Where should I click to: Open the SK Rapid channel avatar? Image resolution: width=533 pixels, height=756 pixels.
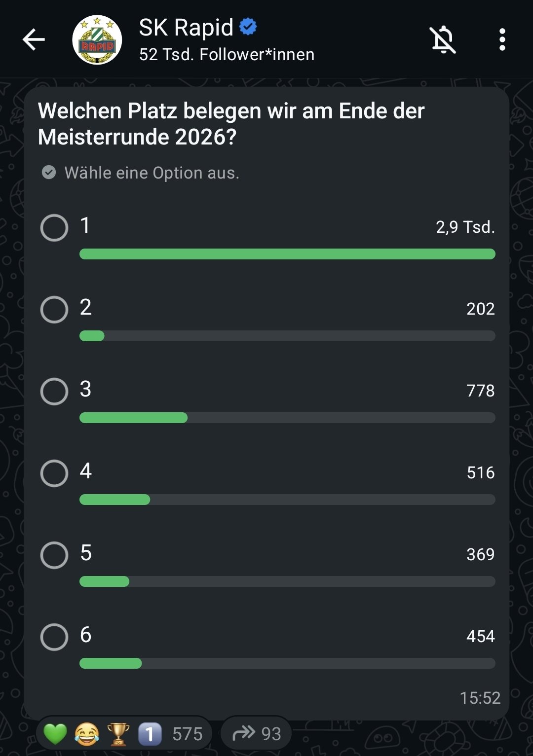pos(97,40)
